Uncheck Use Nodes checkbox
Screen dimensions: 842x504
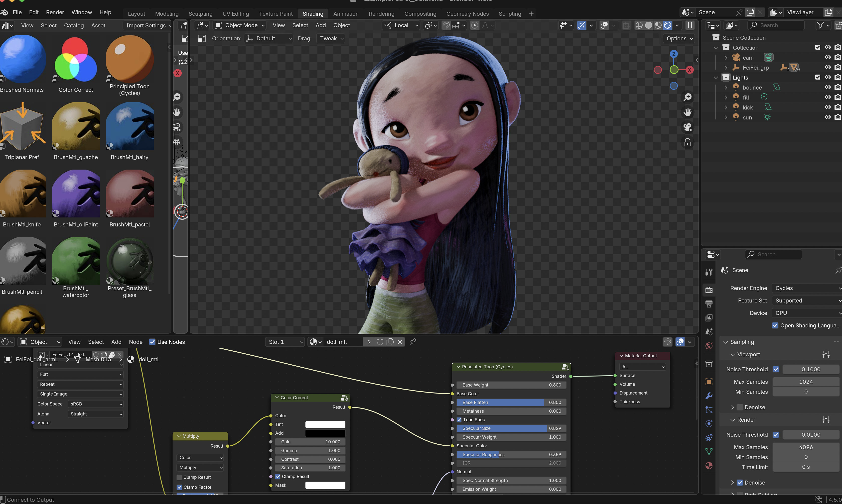(152, 342)
